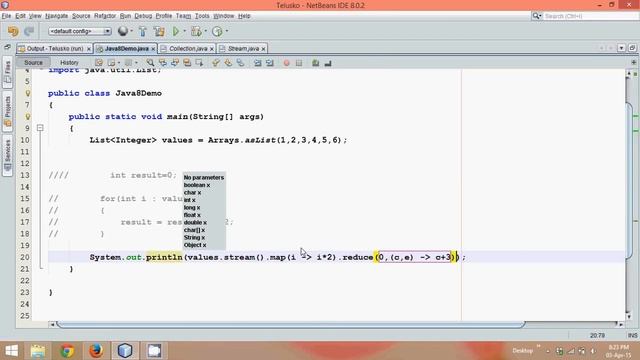Screen dimensions: 640x360
Task: Click the Uncomment icon in editor toolbar
Action: pos(328,63)
